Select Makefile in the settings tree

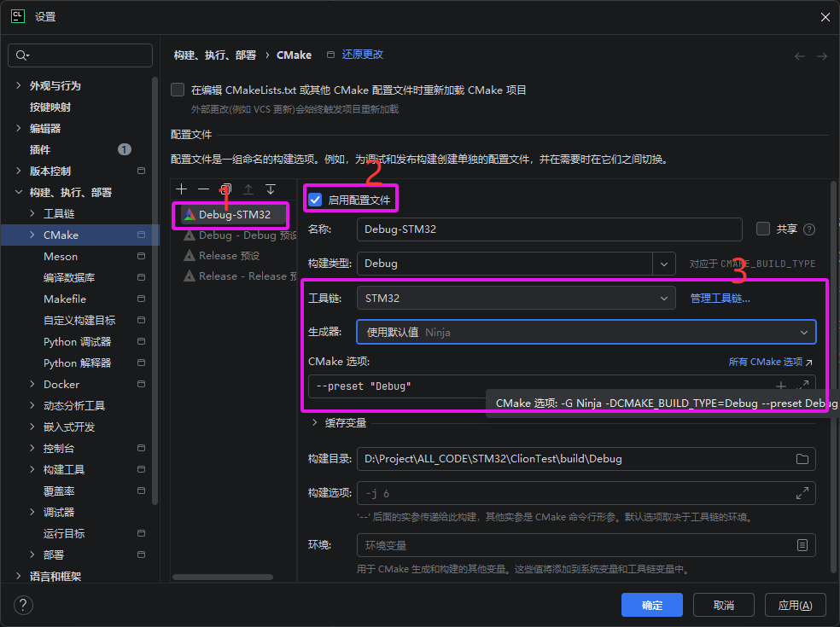[x=65, y=299]
